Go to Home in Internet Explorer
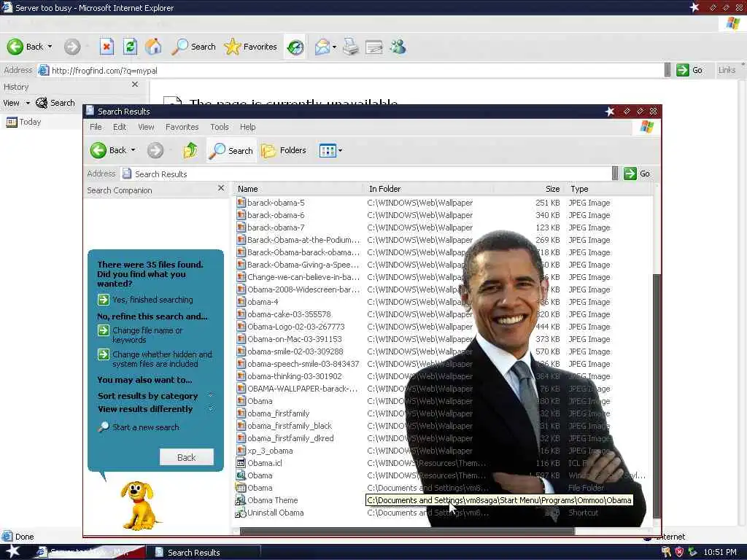747x560 pixels. tap(153, 47)
